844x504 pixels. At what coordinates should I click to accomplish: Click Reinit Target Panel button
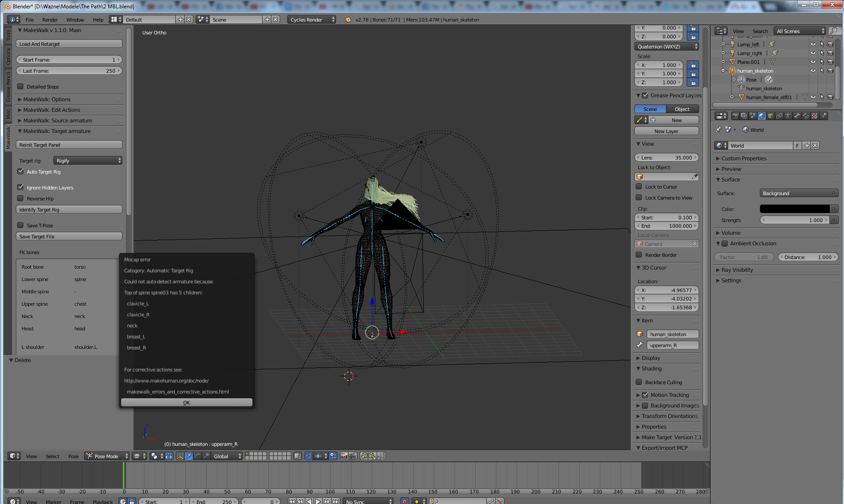[69, 145]
